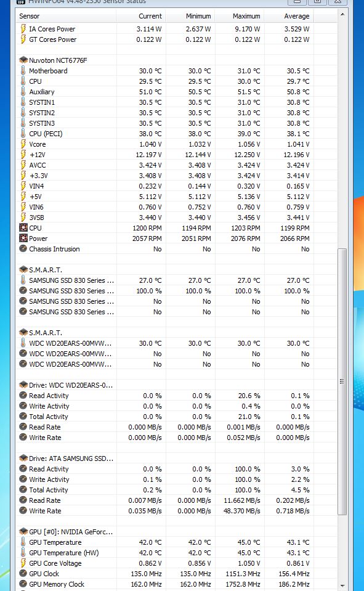Click the CPU fan icon at 1200 RPM

[x=23, y=227]
